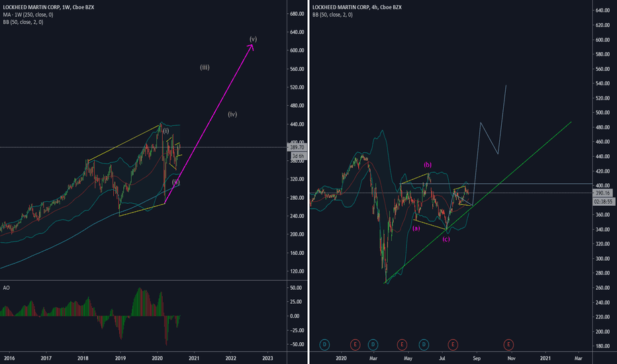Click the 389.70 current price label
This screenshot has height=364, width=617.
[297, 147]
